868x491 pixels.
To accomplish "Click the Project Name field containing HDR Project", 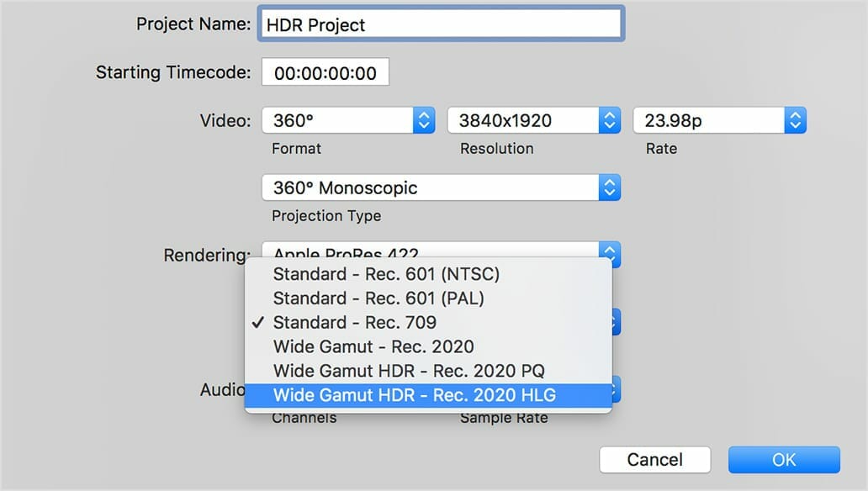I will click(442, 24).
